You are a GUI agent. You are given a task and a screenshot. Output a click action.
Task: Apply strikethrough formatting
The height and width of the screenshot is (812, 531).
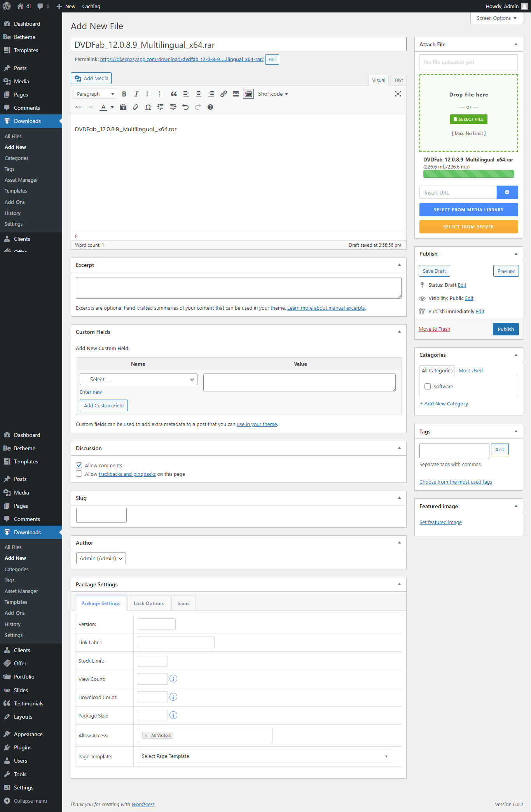coord(79,107)
